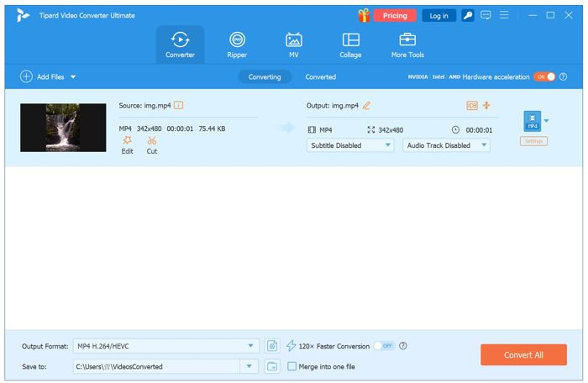Open source info icon next to img.mp4
This screenshot has width=588, height=383.
[179, 106]
